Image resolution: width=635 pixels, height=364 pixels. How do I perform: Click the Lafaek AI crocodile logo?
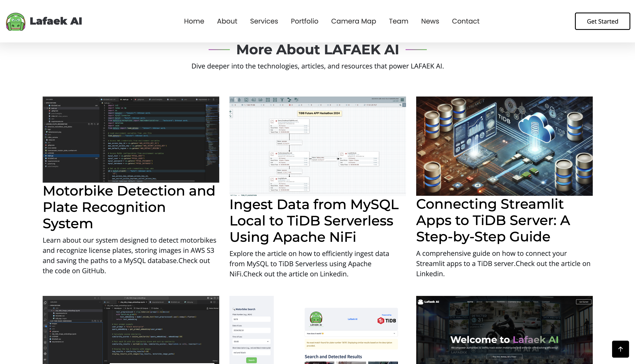(x=15, y=21)
